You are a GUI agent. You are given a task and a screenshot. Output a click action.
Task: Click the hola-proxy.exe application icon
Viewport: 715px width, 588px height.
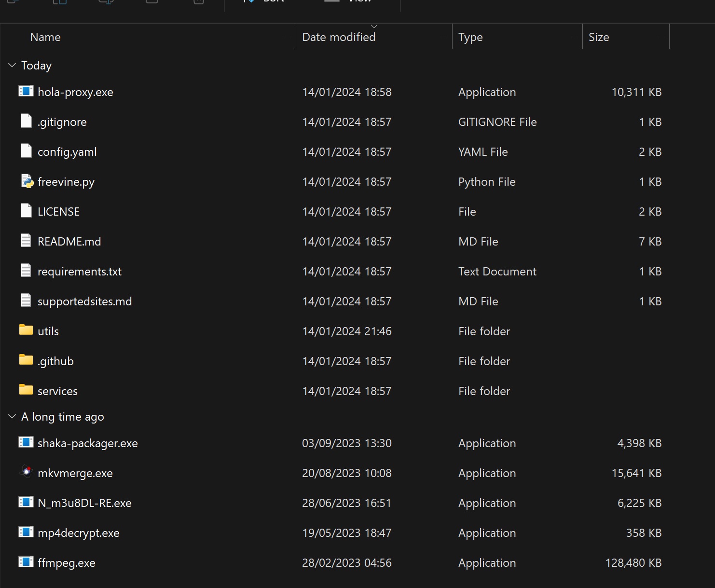pos(26,91)
